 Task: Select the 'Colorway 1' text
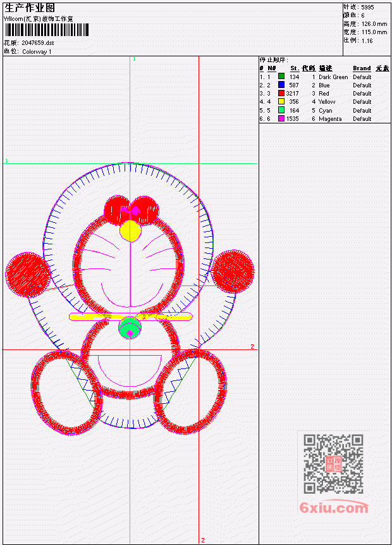pos(37,52)
